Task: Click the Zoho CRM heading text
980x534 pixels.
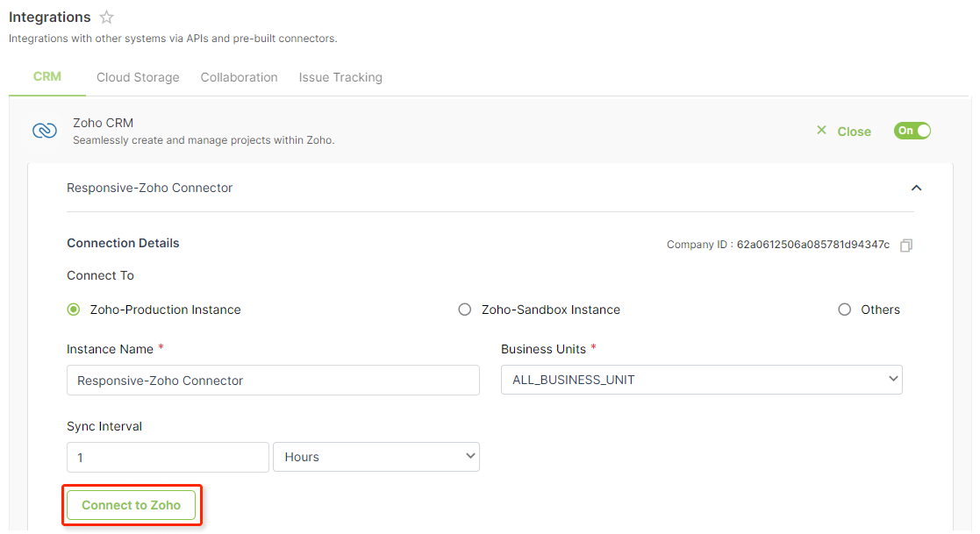Action: tap(104, 123)
